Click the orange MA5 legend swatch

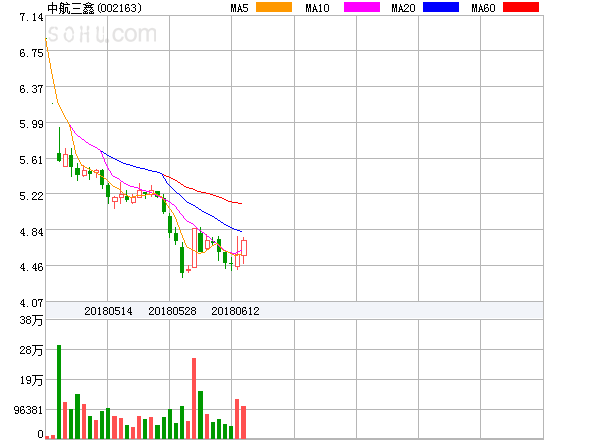point(274,7)
